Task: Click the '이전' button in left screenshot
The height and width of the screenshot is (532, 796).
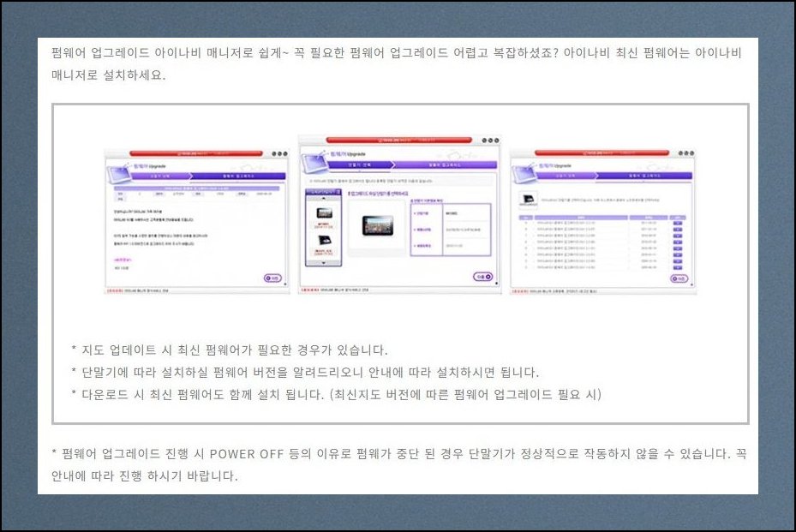Action: tap(272, 278)
